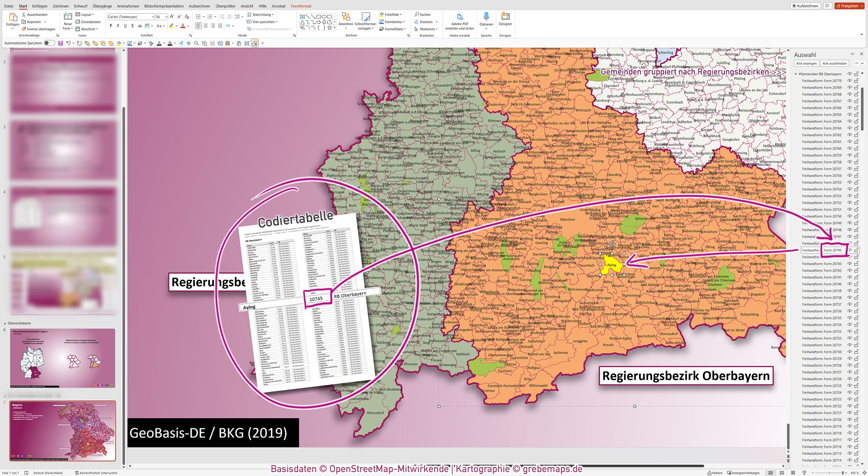868x476 pixels.
Task: Toggle visibility of Form 20745
Action: coord(849,250)
